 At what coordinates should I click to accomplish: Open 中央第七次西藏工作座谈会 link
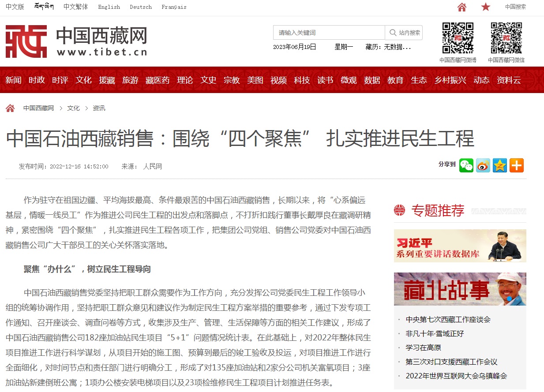pyautogui.click(x=448, y=319)
